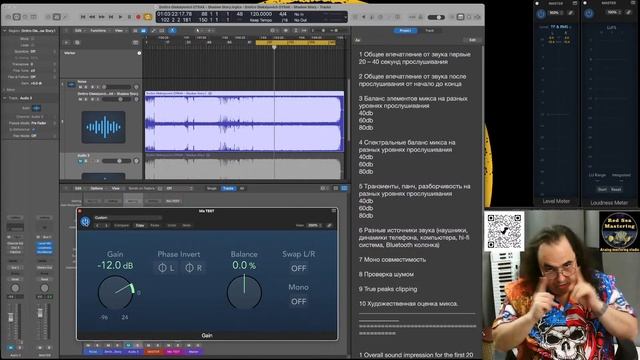Screen dimensions: 640x360
Task: Click the Duplicate Track icon
Action: 77,42
